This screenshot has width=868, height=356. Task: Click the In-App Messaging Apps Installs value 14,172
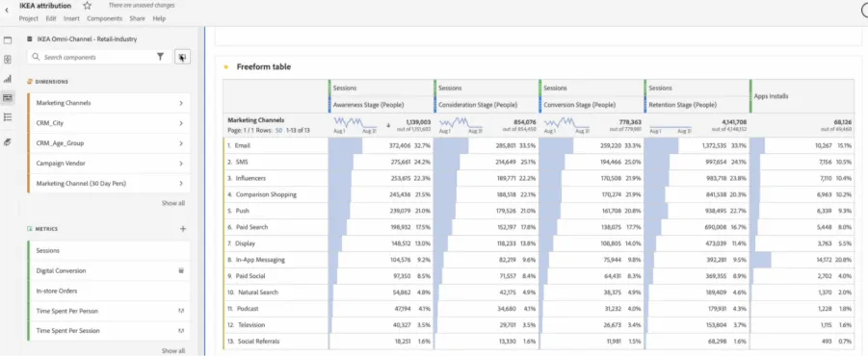[823, 259]
